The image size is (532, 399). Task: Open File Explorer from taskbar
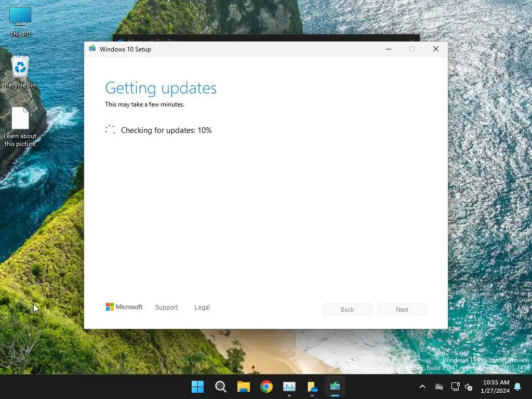[244, 387]
